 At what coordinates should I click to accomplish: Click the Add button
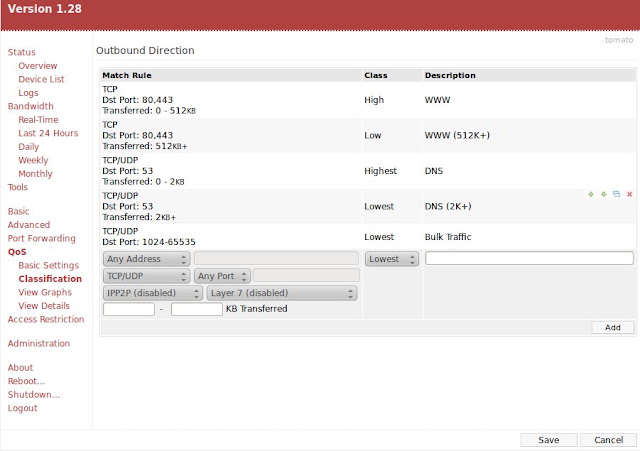click(613, 327)
